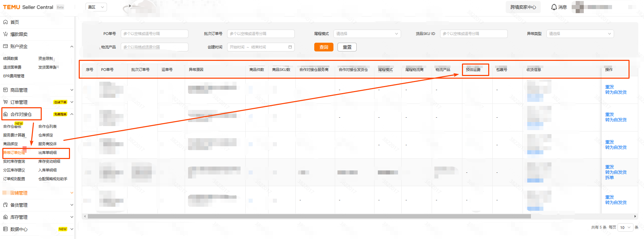Open the page size dropdown showing 10

click(x=625, y=228)
